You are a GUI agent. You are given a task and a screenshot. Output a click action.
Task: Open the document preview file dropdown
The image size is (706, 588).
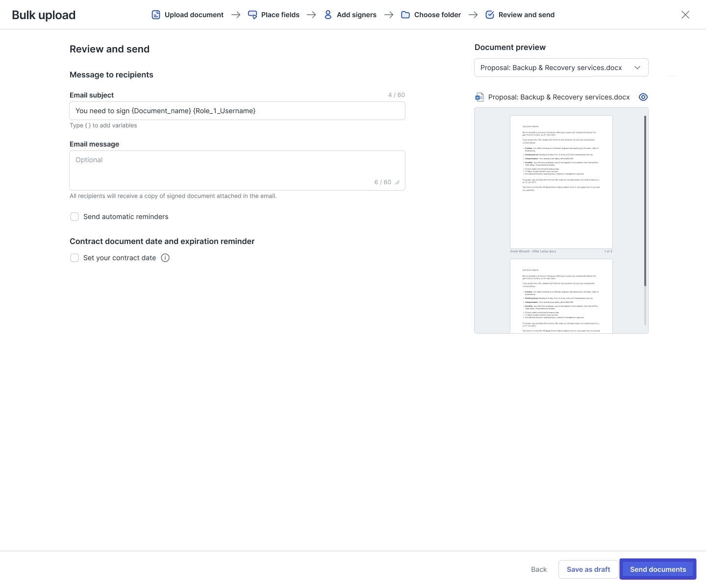pyautogui.click(x=637, y=68)
